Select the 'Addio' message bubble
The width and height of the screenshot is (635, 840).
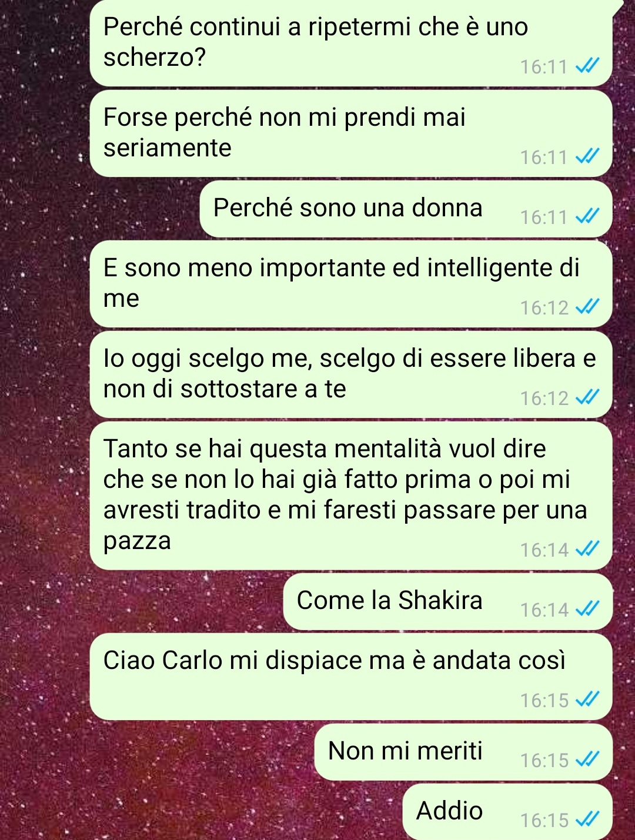pyautogui.click(x=507, y=811)
